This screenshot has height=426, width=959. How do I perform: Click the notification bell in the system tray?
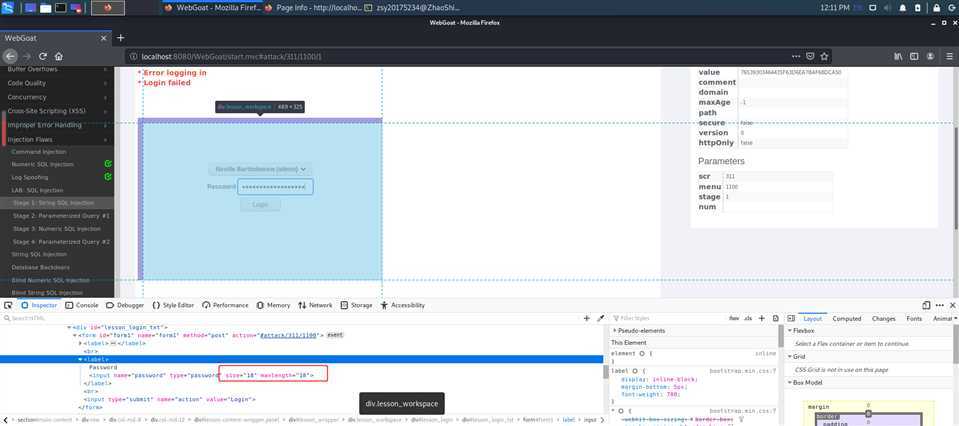click(903, 8)
